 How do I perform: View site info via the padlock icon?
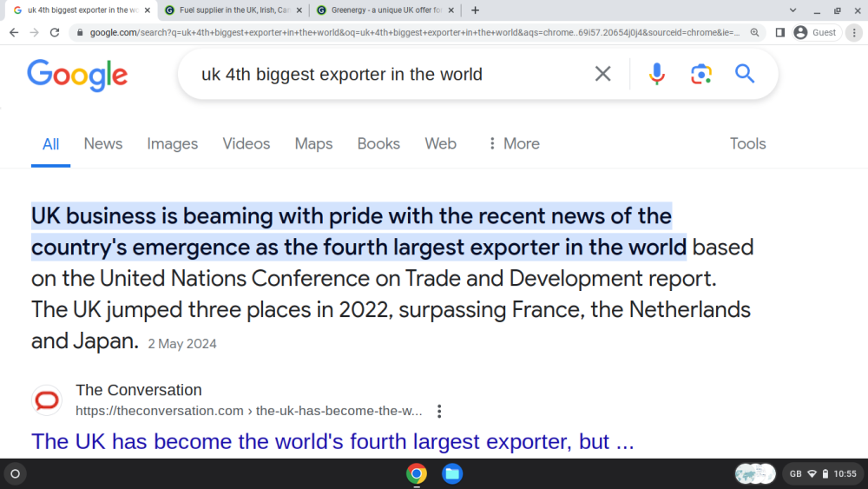pos(80,33)
